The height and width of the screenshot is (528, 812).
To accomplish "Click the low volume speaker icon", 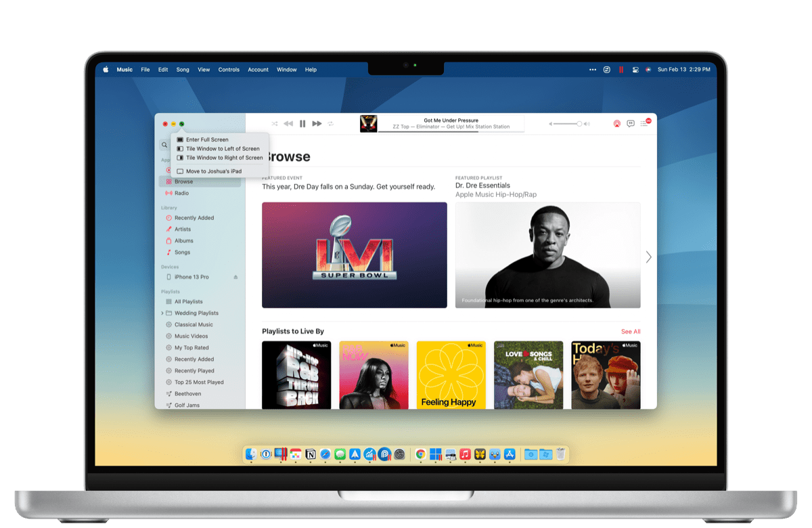I will 551,124.
